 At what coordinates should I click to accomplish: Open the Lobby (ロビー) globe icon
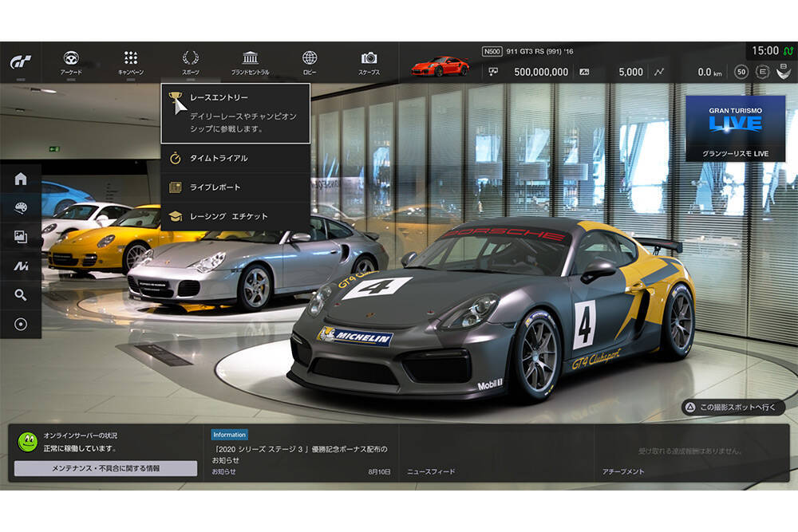310,62
